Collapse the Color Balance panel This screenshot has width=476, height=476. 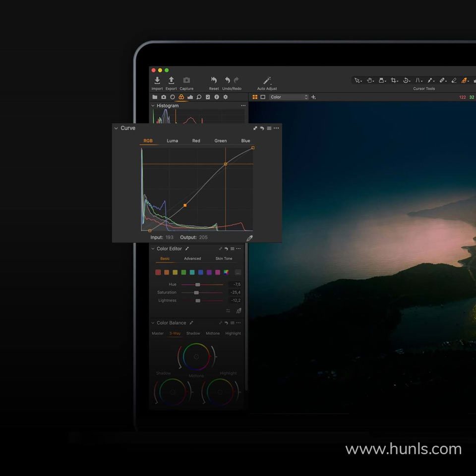tap(153, 323)
